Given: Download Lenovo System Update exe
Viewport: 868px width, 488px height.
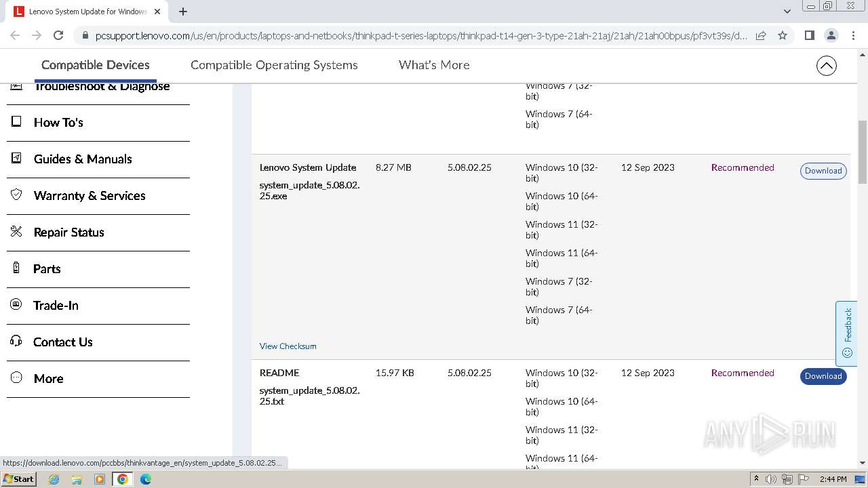Looking at the screenshot, I should pyautogui.click(x=823, y=171).
